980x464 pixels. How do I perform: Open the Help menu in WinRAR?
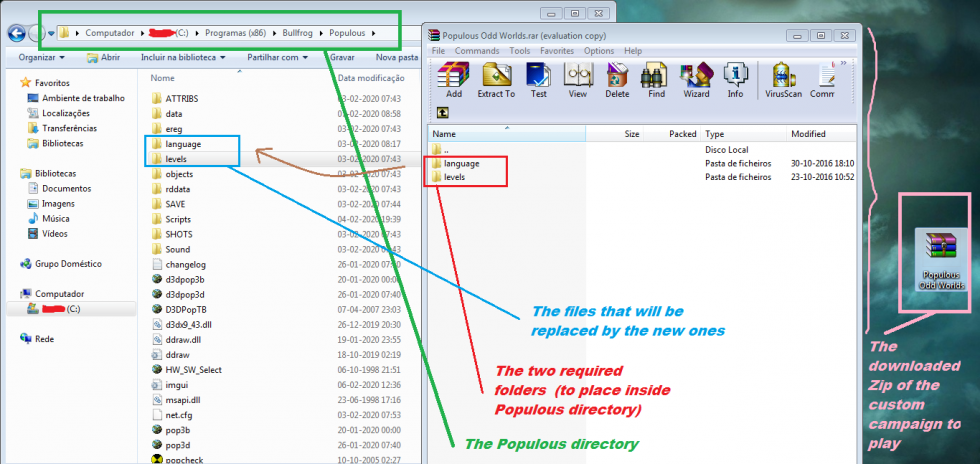632,51
